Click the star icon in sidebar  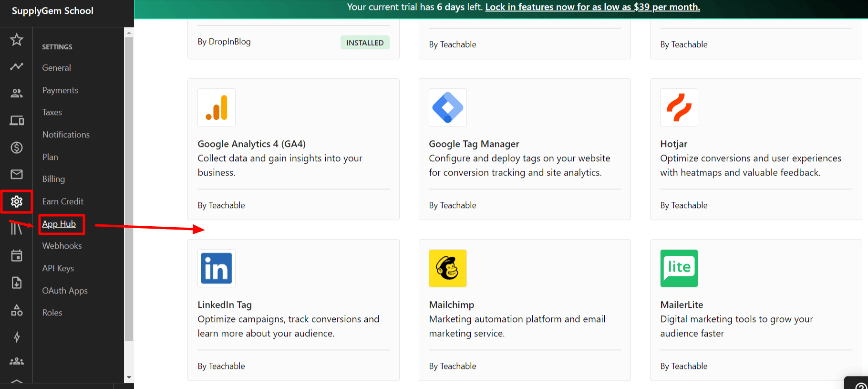tap(17, 40)
